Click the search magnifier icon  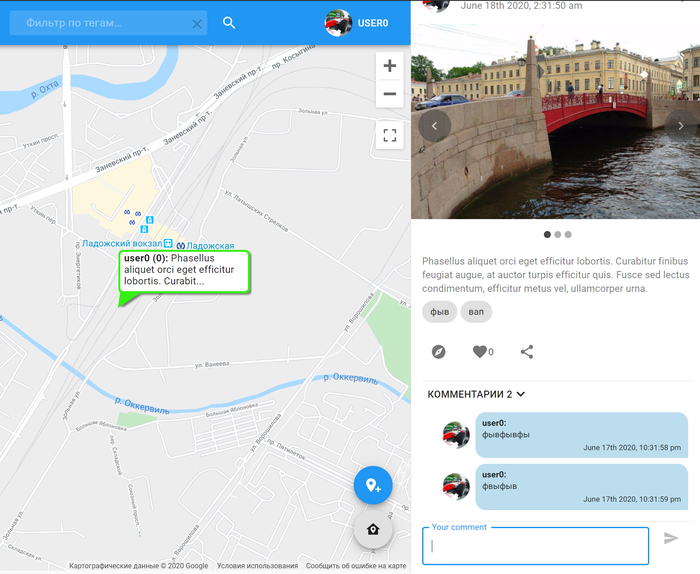[229, 23]
